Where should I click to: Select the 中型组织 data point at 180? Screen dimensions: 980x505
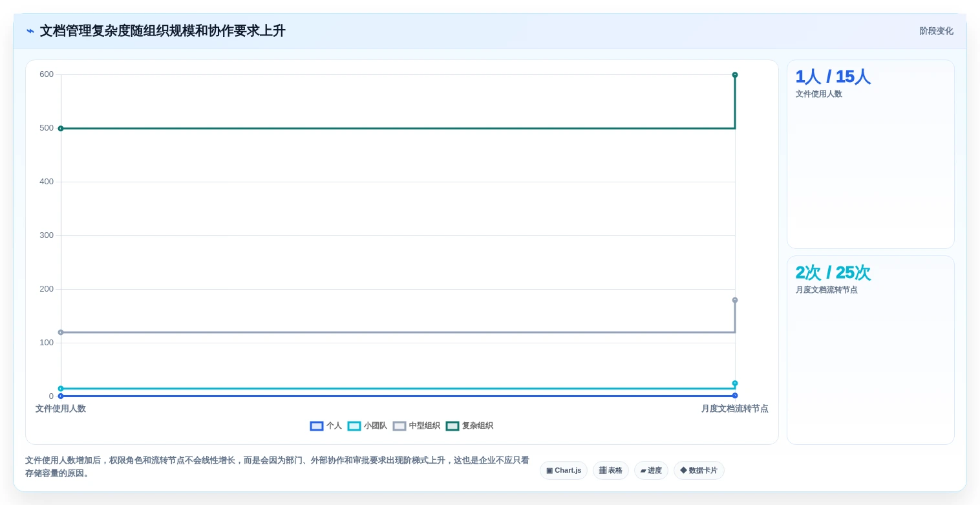tap(735, 300)
